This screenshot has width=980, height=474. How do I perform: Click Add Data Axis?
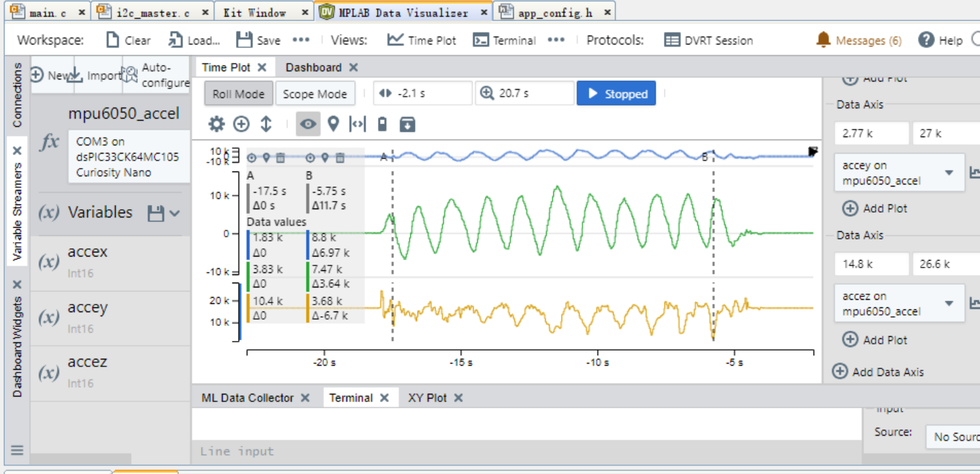(878, 372)
